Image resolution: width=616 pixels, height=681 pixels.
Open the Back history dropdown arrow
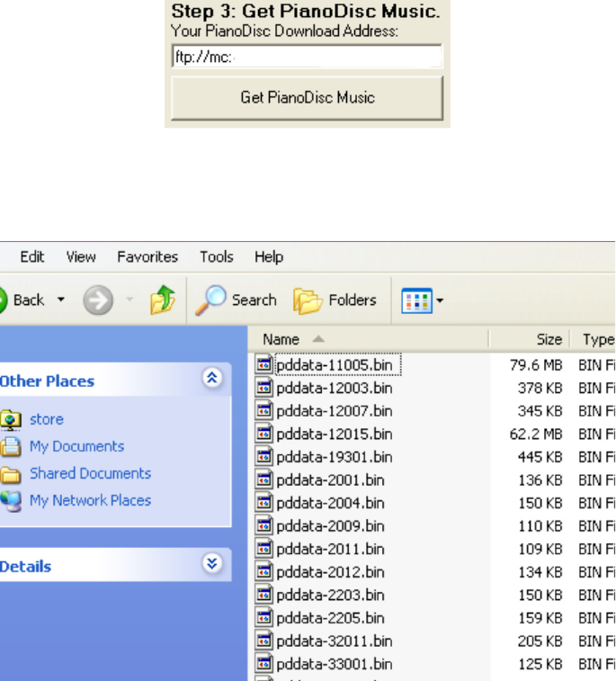pyautogui.click(x=61, y=300)
